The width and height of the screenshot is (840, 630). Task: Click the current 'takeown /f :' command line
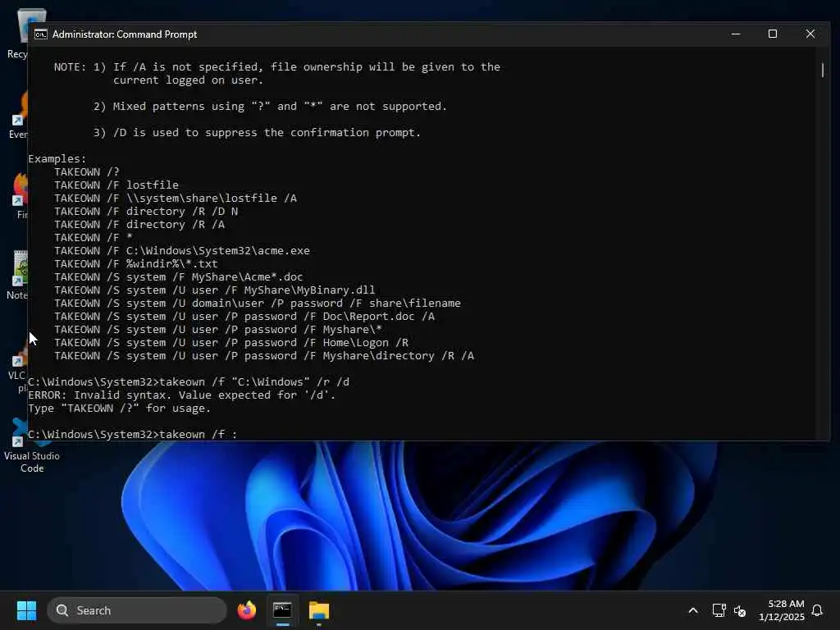(x=132, y=435)
